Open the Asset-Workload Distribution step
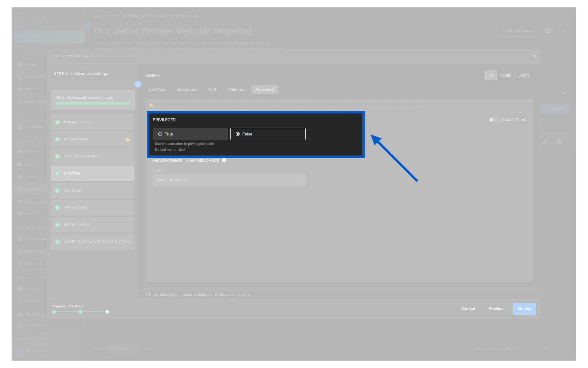The width and height of the screenshot is (588, 368). point(92,242)
